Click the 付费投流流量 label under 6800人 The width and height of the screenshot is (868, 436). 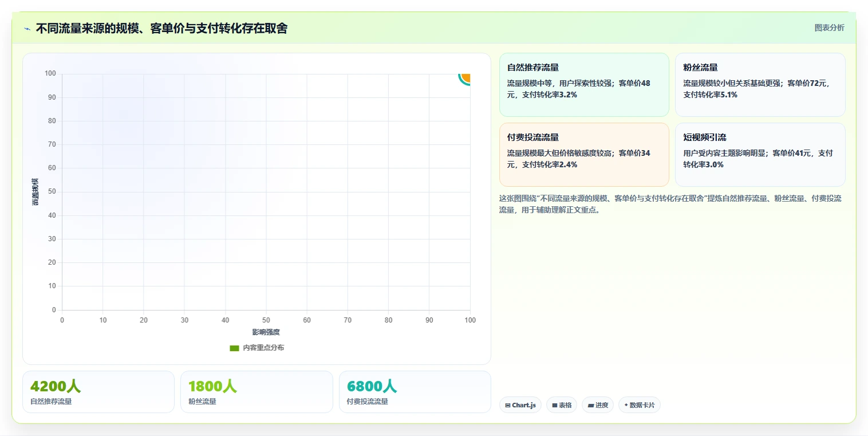[x=368, y=402]
